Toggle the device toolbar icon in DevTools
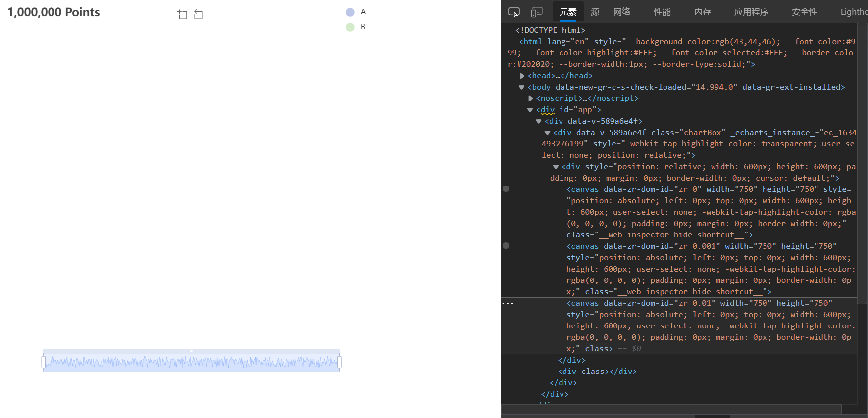Image resolution: width=868 pixels, height=418 pixels. 537,12
